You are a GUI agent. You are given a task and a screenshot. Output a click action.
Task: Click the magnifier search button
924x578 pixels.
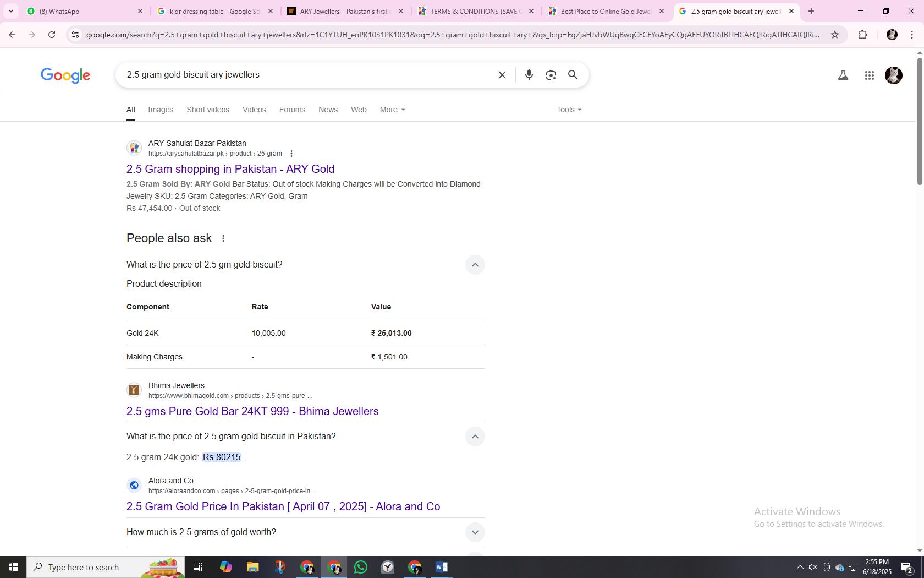(x=573, y=75)
